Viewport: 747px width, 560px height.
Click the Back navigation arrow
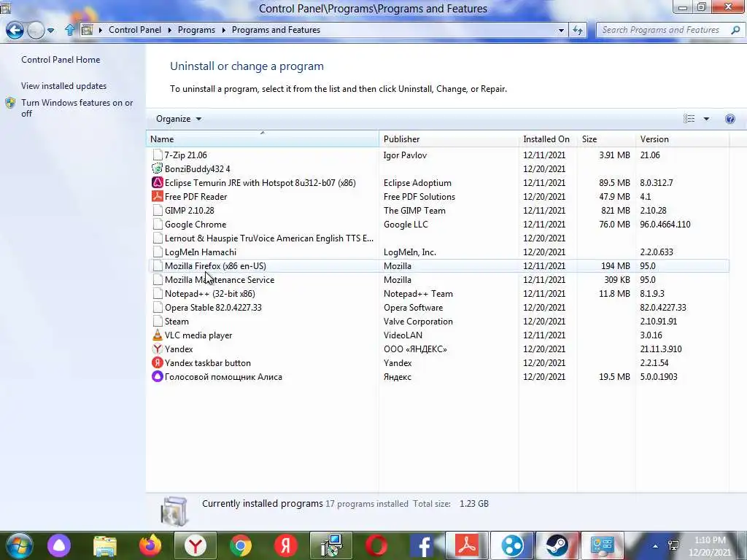tap(15, 31)
